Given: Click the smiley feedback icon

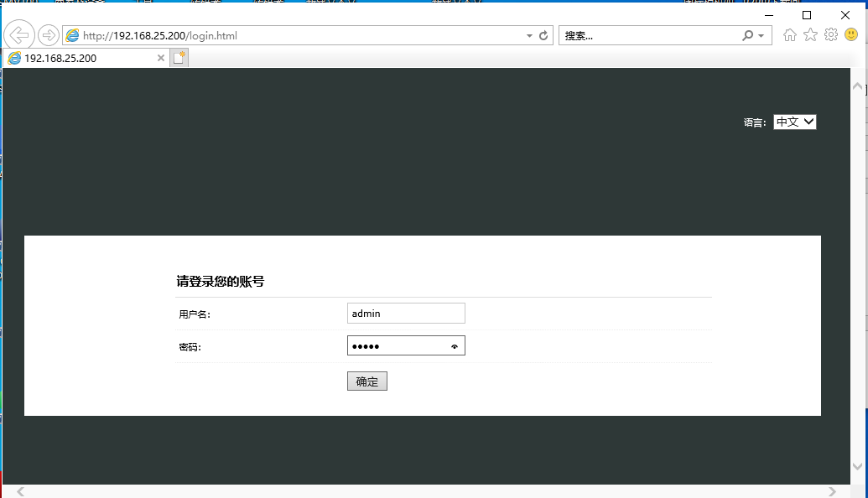Looking at the screenshot, I should coord(853,34).
